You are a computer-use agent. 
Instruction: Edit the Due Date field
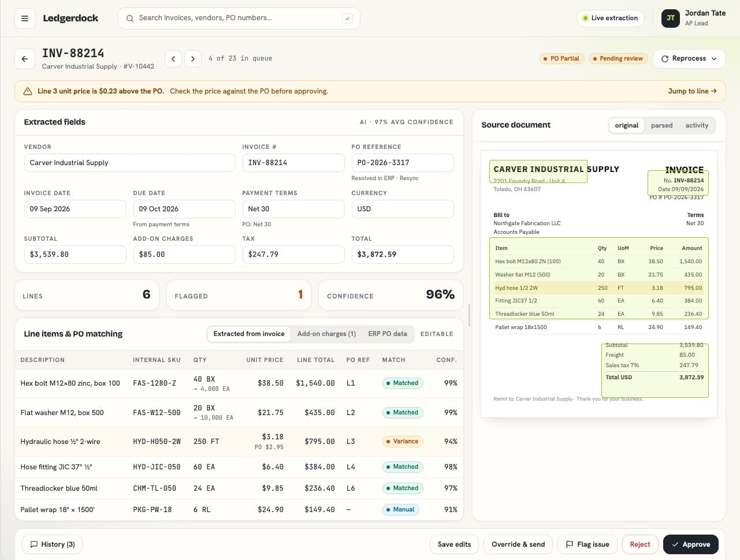point(184,209)
